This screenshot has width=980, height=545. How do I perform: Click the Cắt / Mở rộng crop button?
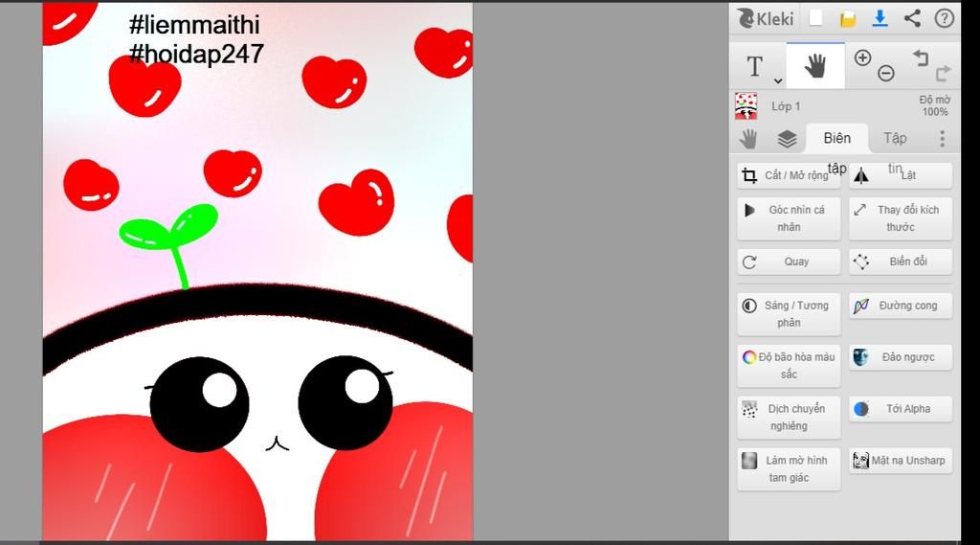click(x=789, y=176)
